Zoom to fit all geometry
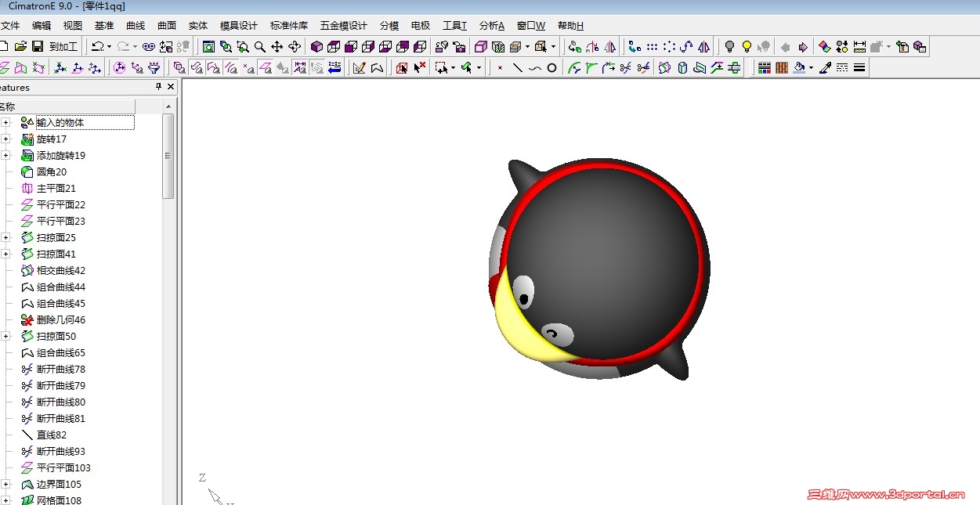980x505 pixels. [208, 47]
